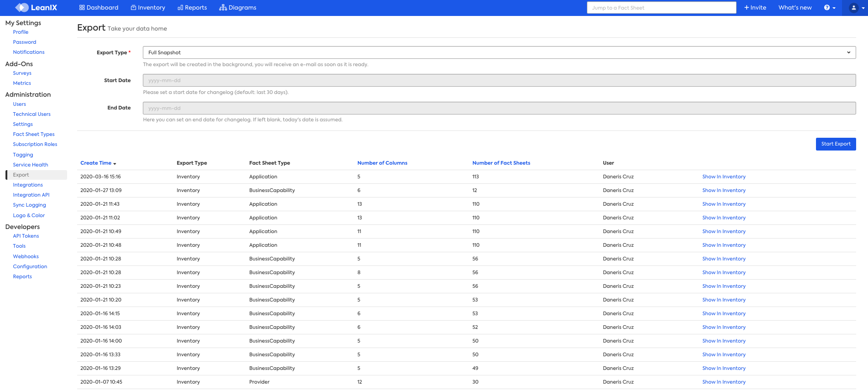Open Reports in the top navigation
This screenshot has width=868, height=390.
192,8
